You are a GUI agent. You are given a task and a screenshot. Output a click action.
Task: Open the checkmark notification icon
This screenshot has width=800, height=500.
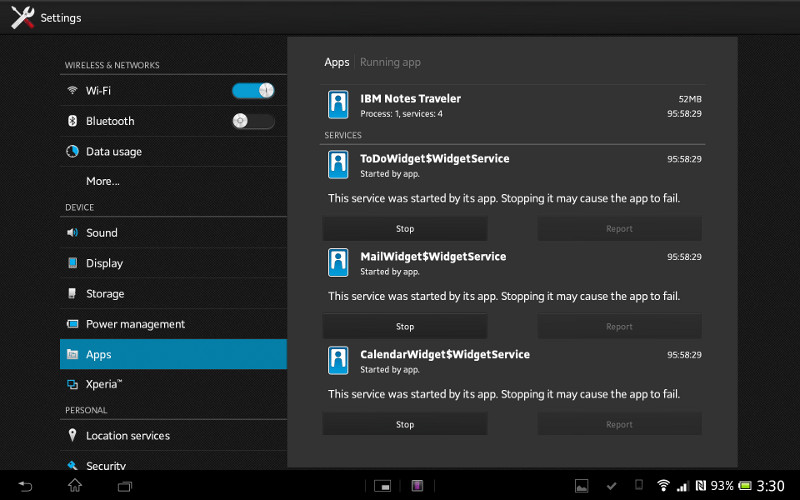point(611,486)
